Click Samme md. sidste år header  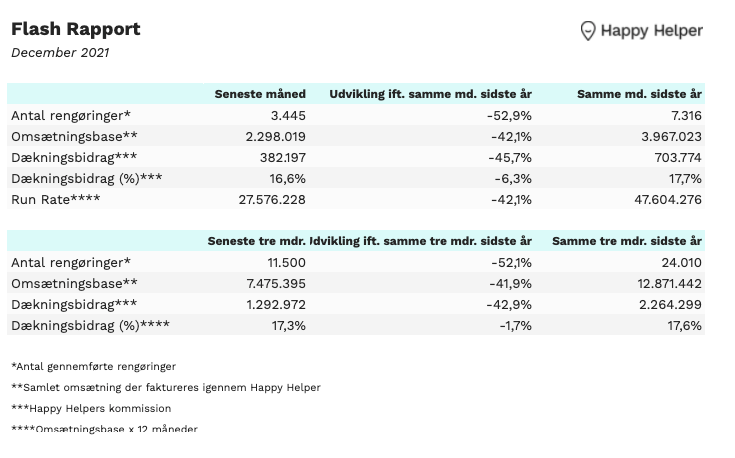639,94
